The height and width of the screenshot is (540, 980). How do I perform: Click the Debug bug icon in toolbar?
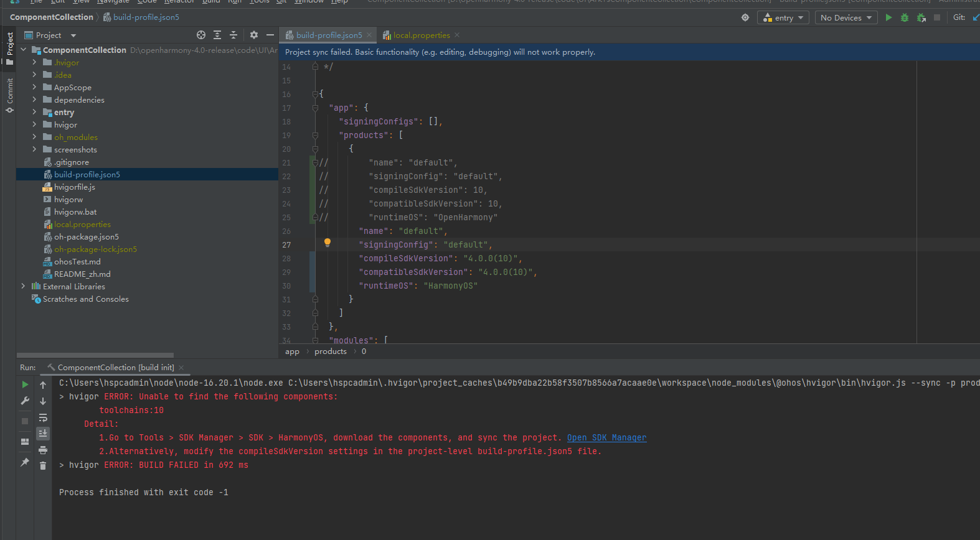(x=905, y=17)
